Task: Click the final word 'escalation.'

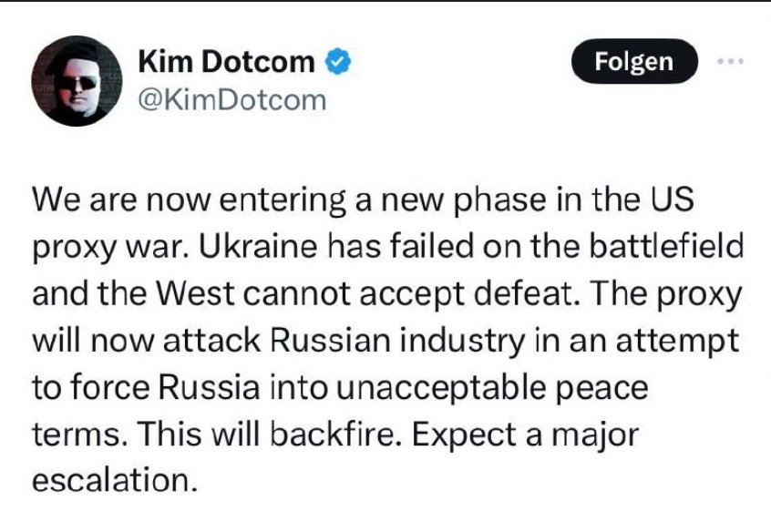Action: pos(115,481)
